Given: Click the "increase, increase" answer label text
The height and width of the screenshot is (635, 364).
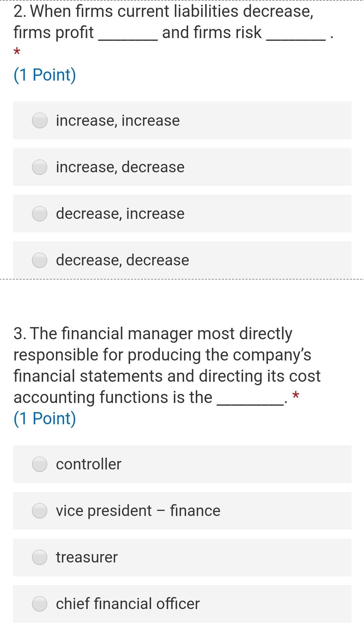Looking at the screenshot, I should 118,121.
